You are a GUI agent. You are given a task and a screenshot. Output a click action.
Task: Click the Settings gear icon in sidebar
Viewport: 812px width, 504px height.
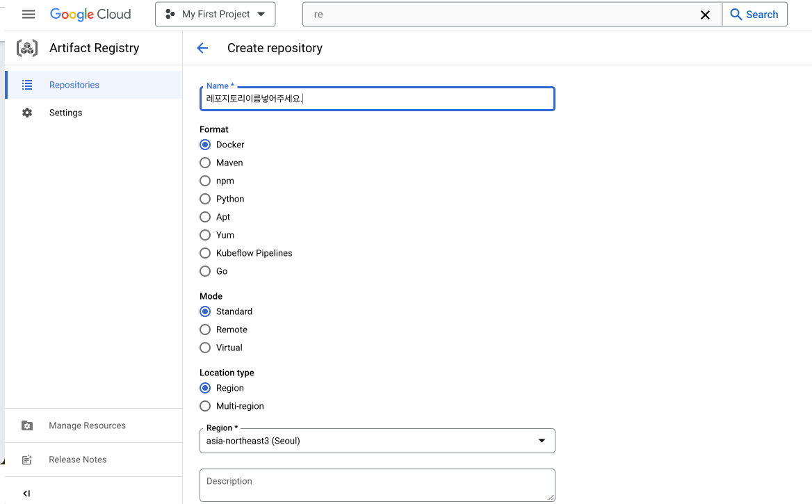click(x=27, y=113)
